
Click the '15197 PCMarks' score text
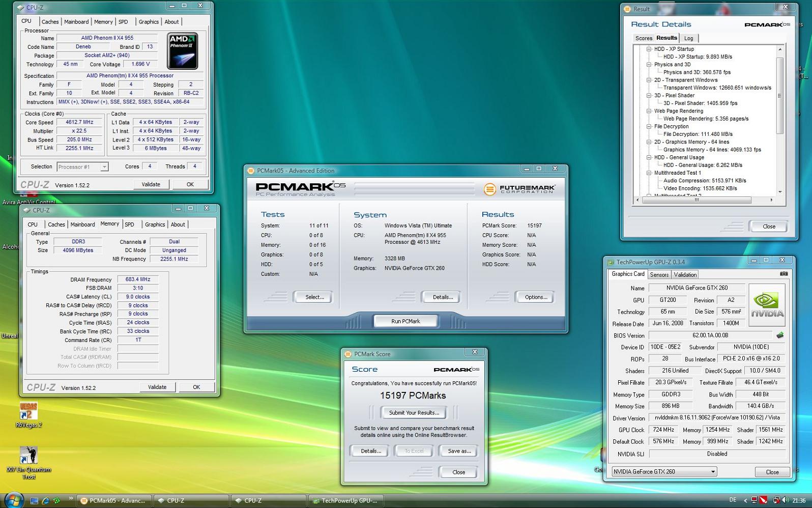(413, 396)
